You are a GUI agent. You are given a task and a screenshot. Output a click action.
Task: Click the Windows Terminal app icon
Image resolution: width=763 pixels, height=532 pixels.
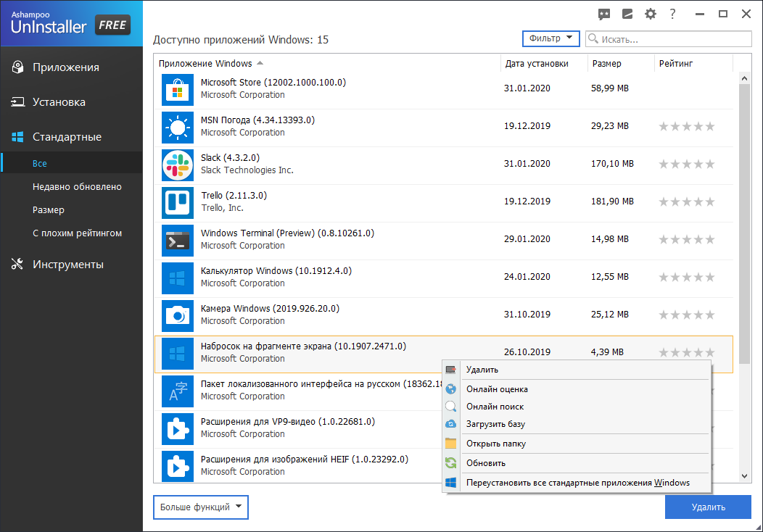click(x=178, y=241)
